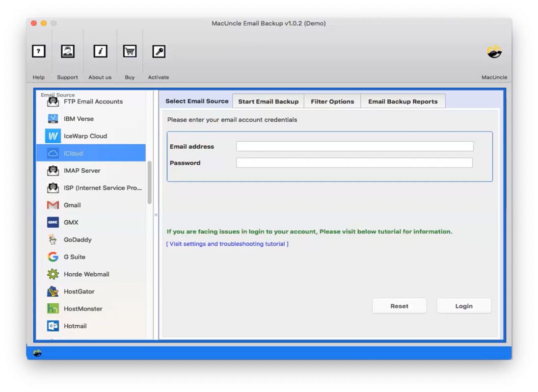Reset the credential fields
This screenshot has height=392, width=538.
(399, 306)
